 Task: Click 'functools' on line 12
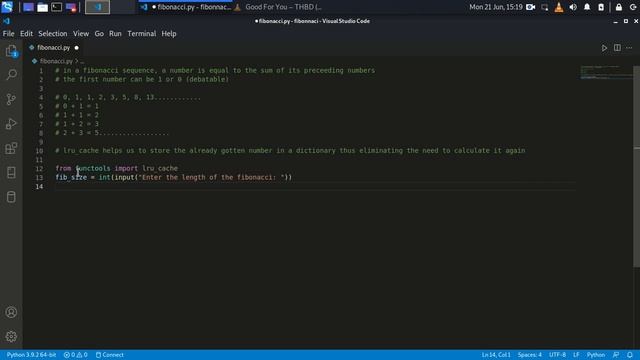[93, 168]
